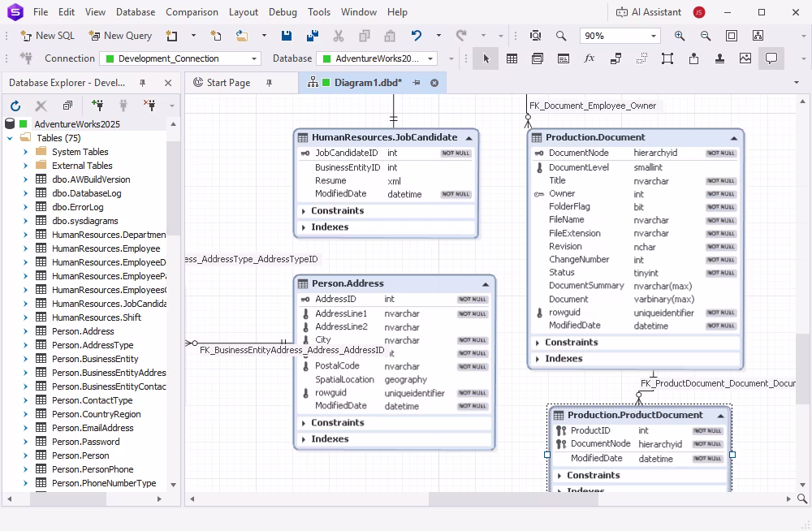Click the zoom tool magnifier icon left of 90%
Screen dimensions: 812x531
(561, 36)
